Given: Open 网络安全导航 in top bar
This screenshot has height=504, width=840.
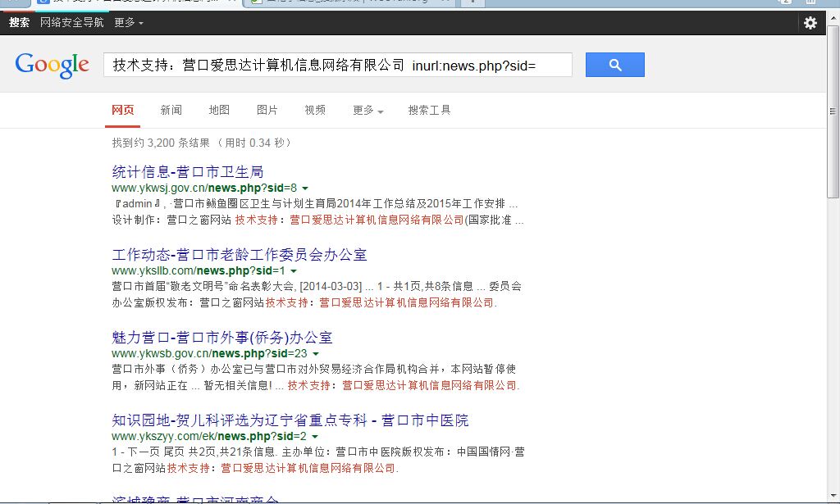Looking at the screenshot, I should tap(72, 22).
